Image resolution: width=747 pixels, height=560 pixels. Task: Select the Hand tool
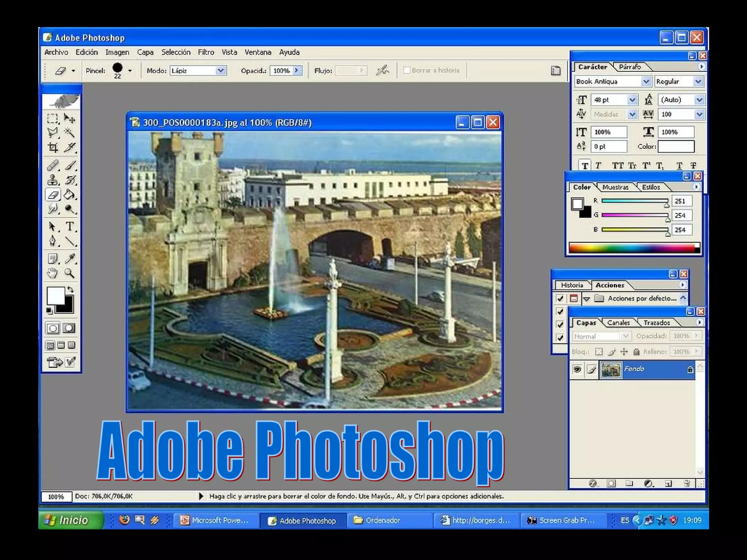53,273
